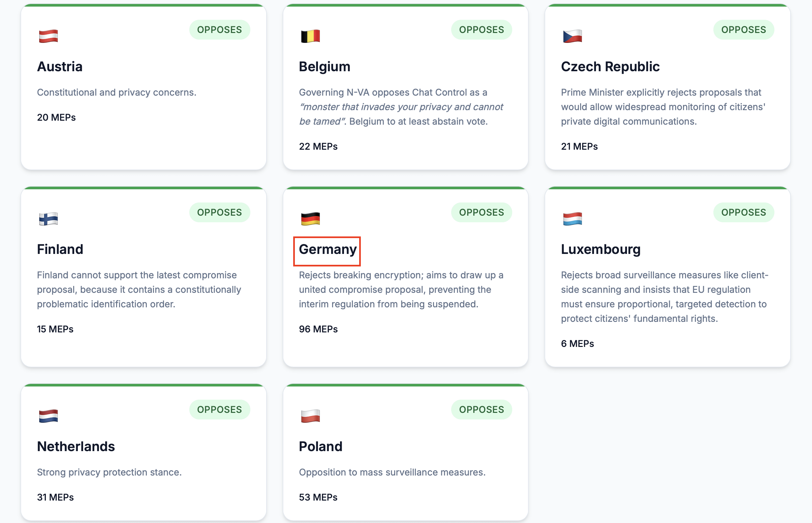Click the OPPOSES badge on Czech Republic card
The image size is (812, 523).
[x=743, y=30]
